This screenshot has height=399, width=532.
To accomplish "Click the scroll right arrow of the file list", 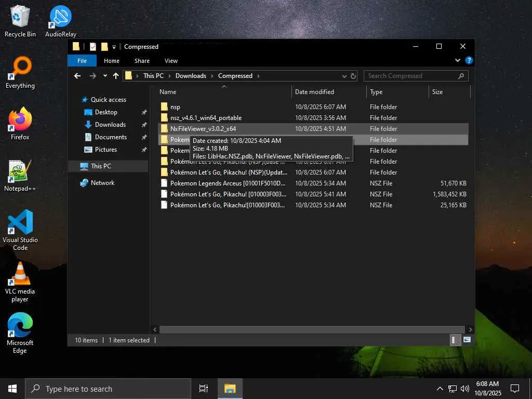I will 470,329.
